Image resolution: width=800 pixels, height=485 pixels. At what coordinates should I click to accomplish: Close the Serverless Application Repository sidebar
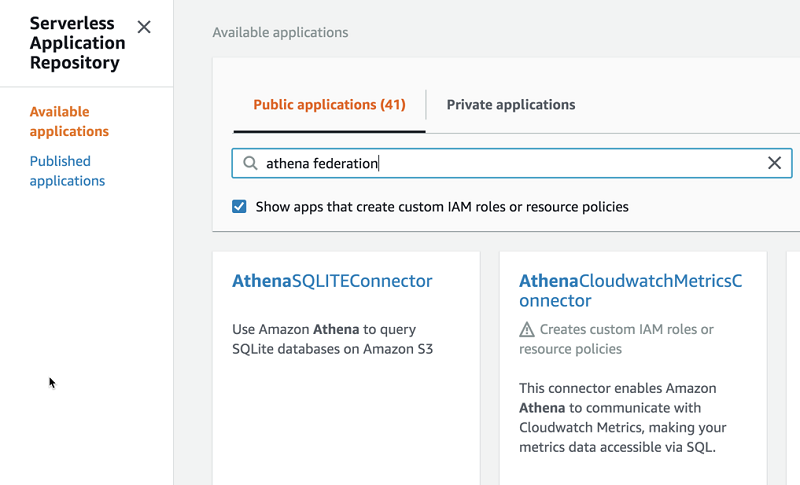(x=144, y=27)
